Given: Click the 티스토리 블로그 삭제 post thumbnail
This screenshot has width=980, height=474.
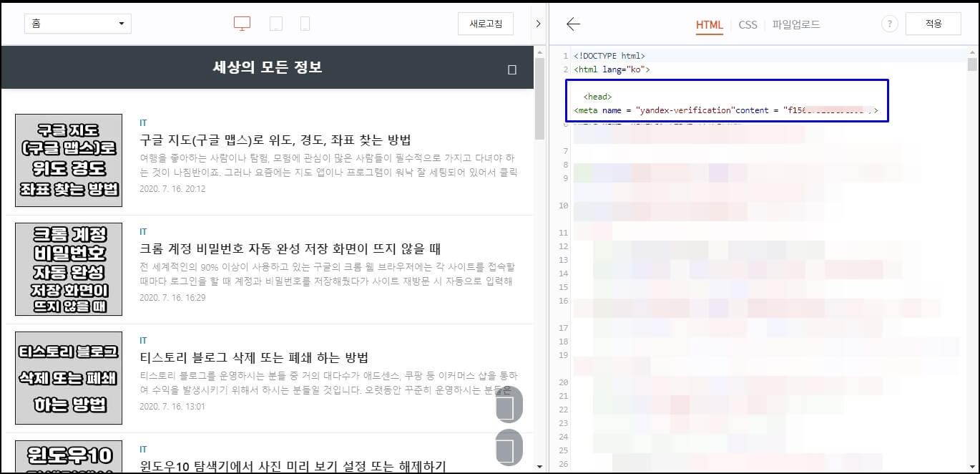Looking at the screenshot, I should coord(69,378).
